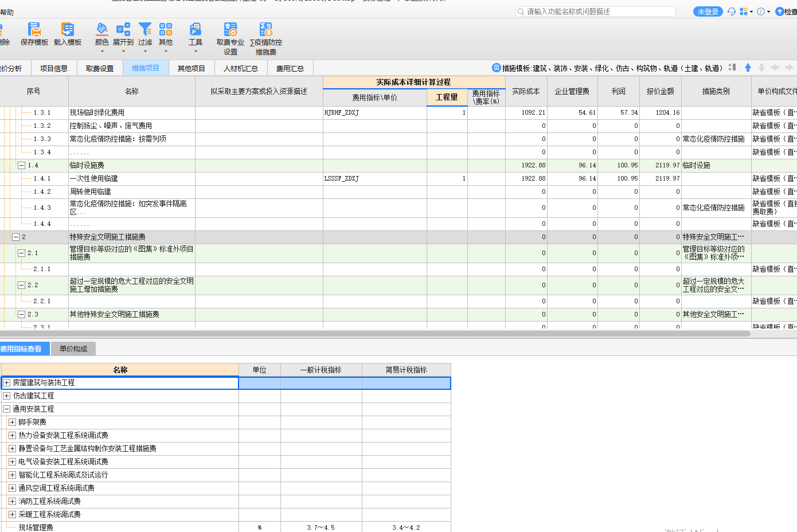The width and height of the screenshot is (797, 532).
Task: Click the headset customer service icon
Action: 731,11
